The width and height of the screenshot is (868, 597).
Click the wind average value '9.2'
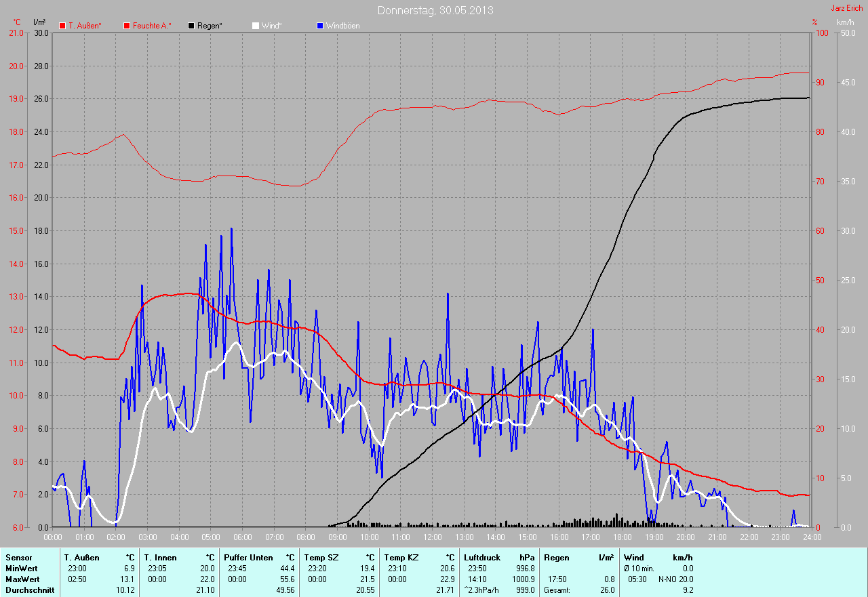688,590
